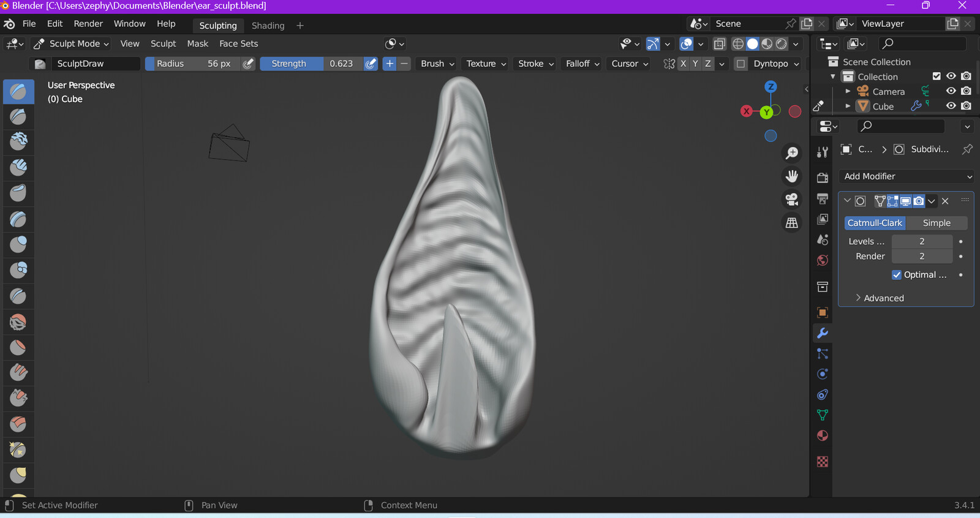Toggle Z axis symmetry
This screenshot has height=518, width=980.
pyautogui.click(x=708, y=64)
